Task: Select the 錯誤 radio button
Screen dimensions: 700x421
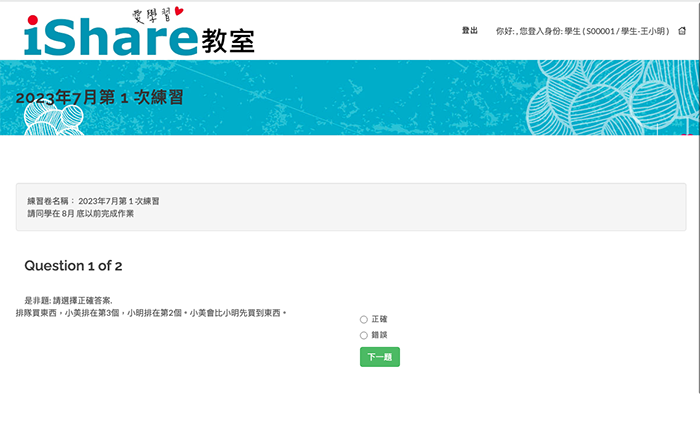Action: click(x=364, y=336)
